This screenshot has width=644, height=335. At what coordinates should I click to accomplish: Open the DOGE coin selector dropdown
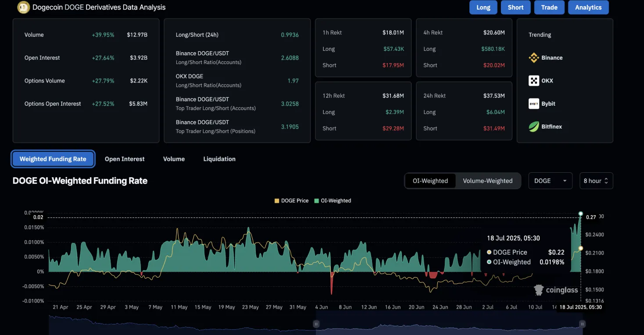pos(550,180)
